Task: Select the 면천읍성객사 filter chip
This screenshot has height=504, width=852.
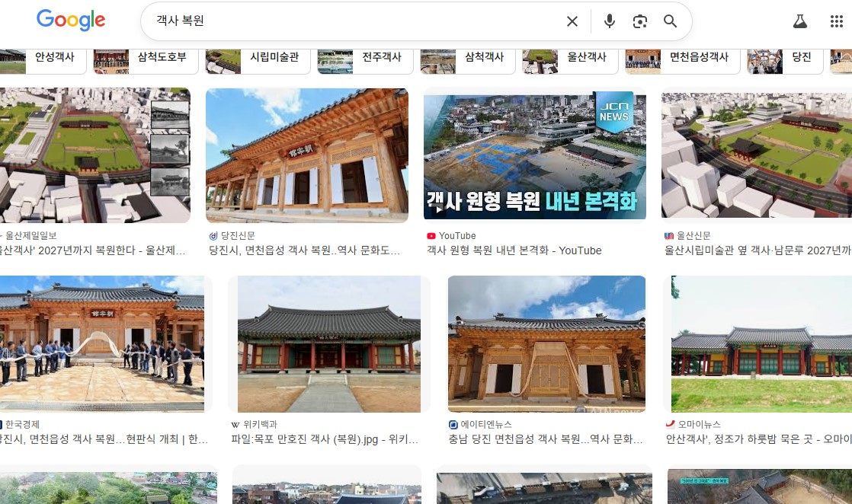Action: point(683,61)
